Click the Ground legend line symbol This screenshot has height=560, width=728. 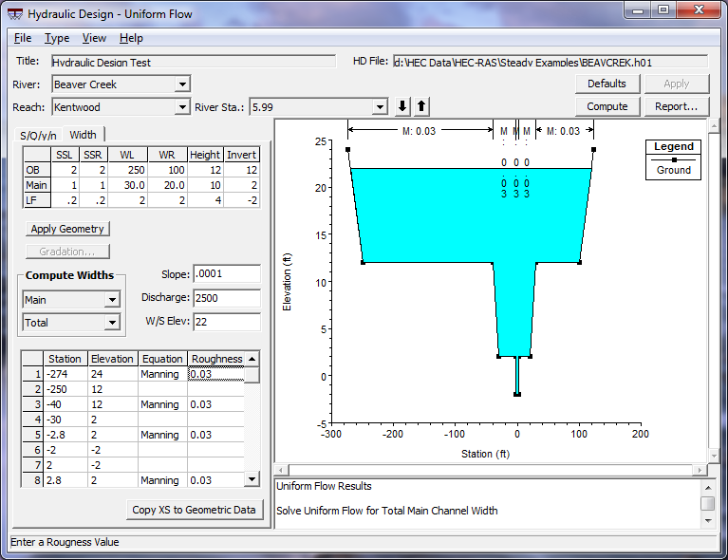click(674, 160)
